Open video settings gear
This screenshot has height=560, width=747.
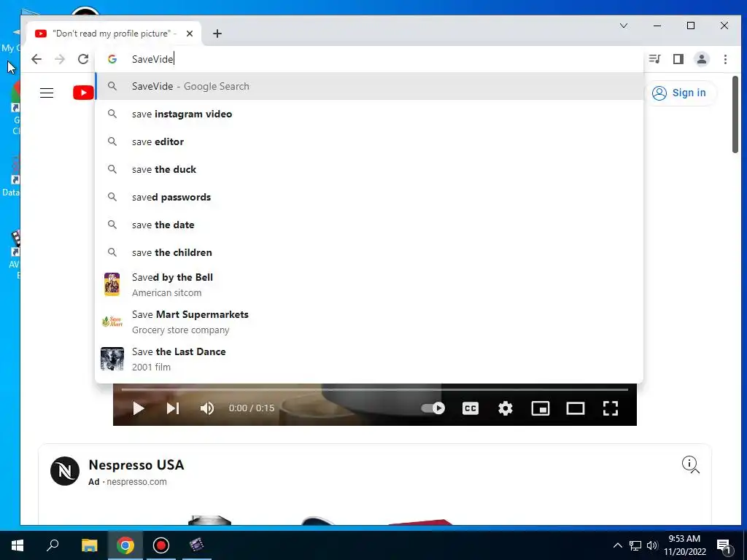pos(505,408)
